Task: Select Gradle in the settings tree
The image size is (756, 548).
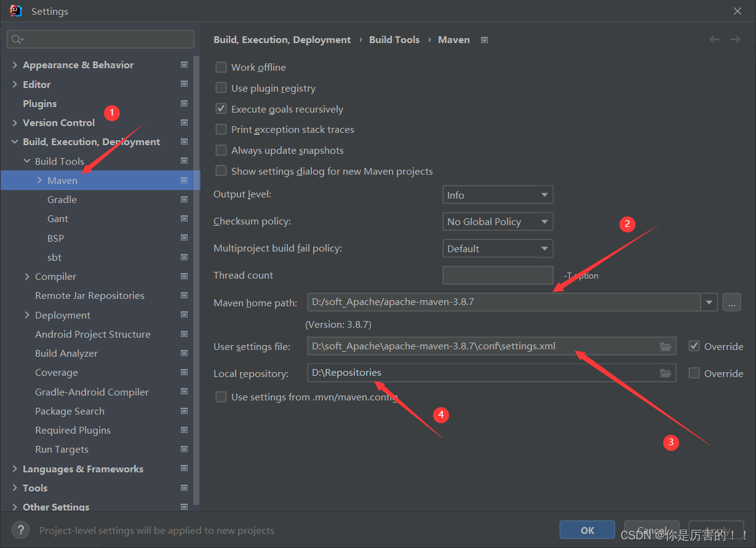Action: coord(62,199)
